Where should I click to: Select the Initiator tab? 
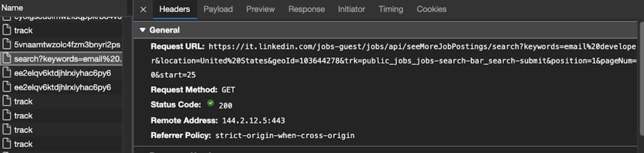[351, 9]
